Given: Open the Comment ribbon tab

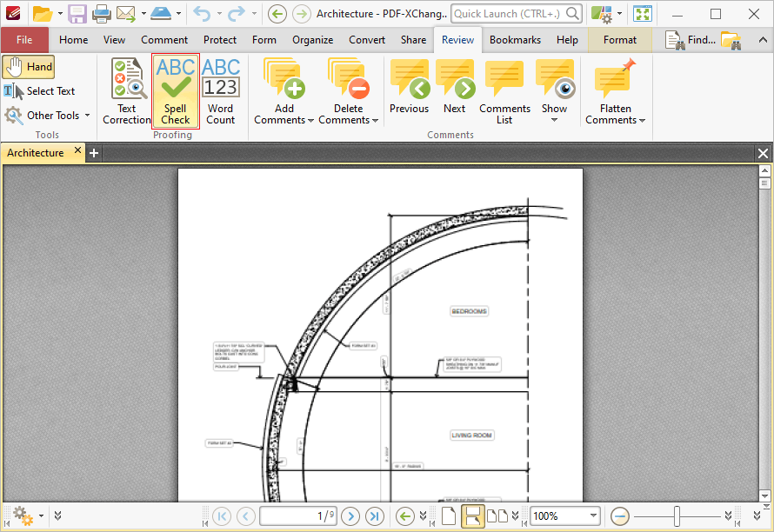Looking at the screenshot, I should point(164,40).
